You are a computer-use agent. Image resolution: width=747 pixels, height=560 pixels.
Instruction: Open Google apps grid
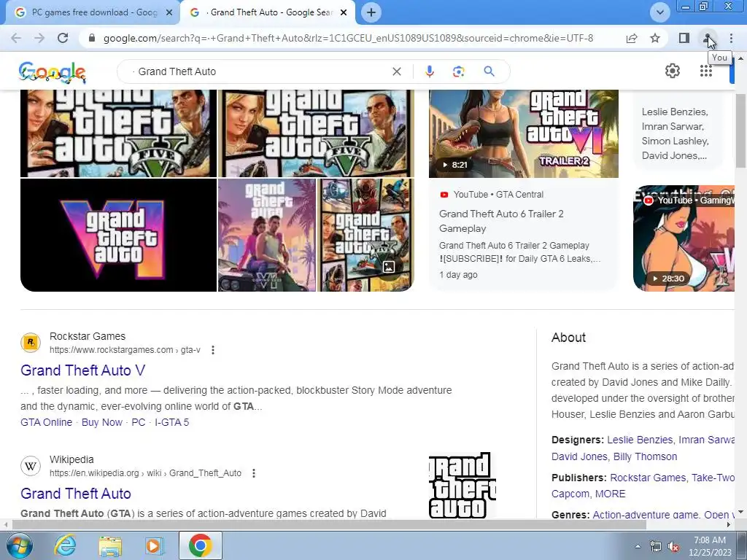click(x=706, y=71)
